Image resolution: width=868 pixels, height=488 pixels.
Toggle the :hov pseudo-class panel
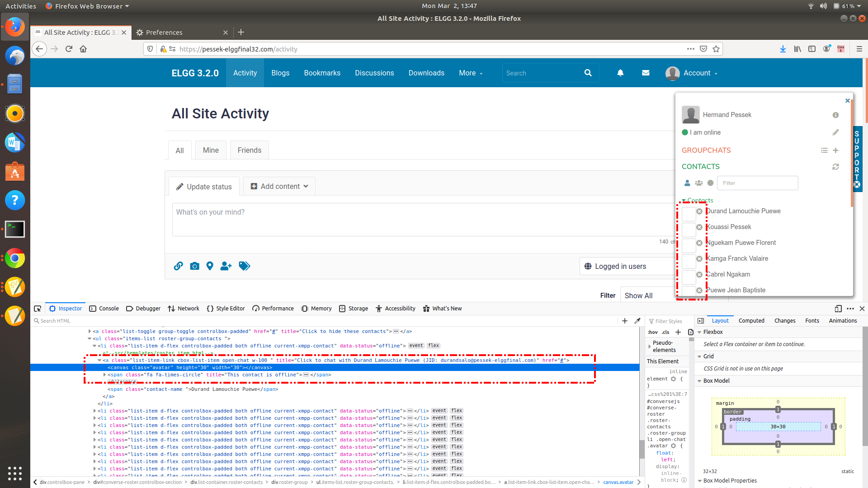(652, 332)
